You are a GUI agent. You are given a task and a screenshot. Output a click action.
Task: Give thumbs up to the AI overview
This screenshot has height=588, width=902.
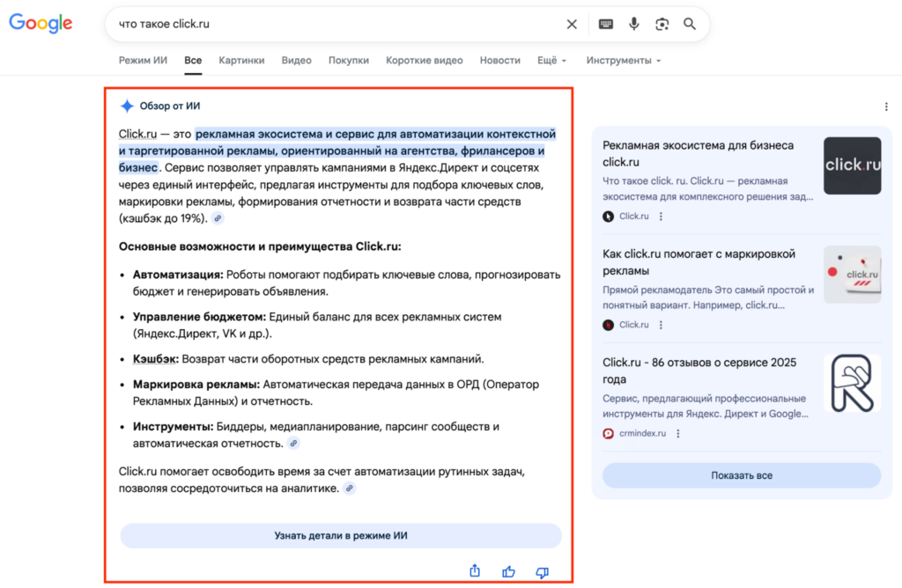pos(508,571)
